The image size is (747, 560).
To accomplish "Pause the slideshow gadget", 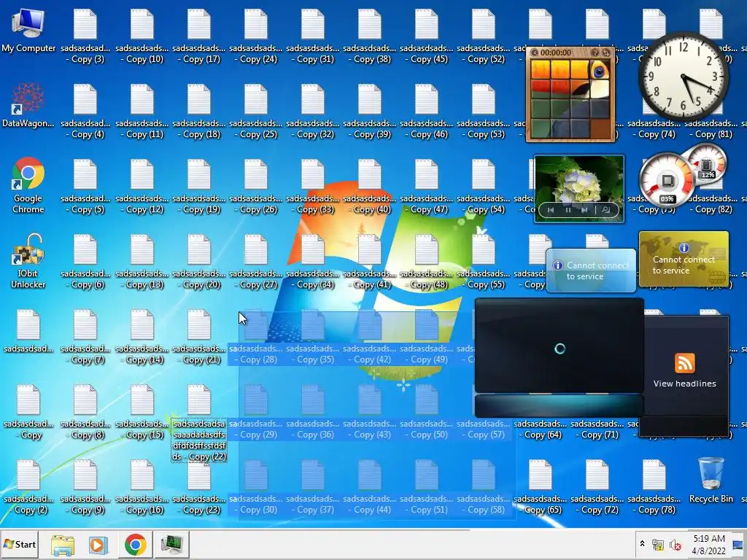I will point(568,210).
